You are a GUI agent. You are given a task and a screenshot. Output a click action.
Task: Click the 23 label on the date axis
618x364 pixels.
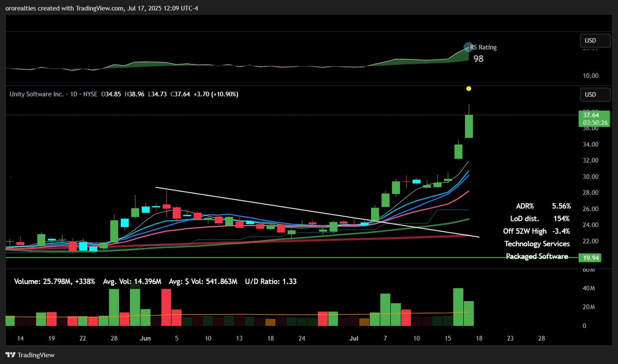[x=510, y=338]
